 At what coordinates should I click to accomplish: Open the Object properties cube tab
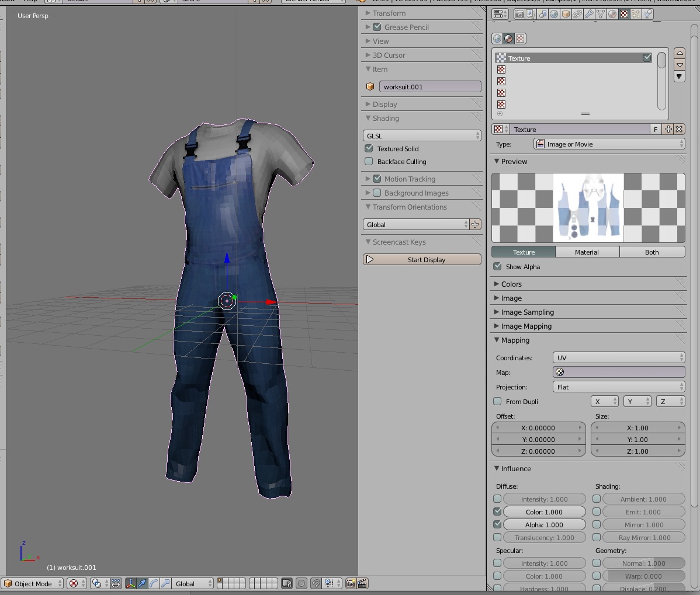(x=566, y=14)
